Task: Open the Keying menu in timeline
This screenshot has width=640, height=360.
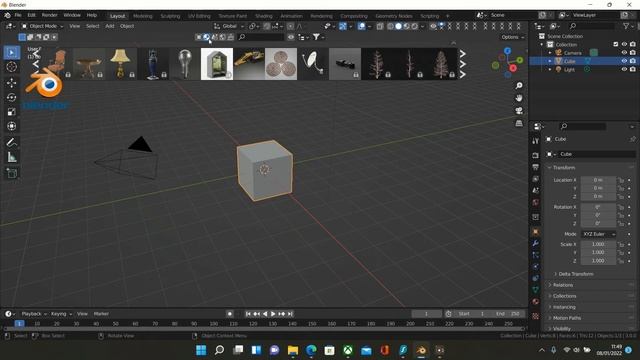Action: click(x=61, y=314)
